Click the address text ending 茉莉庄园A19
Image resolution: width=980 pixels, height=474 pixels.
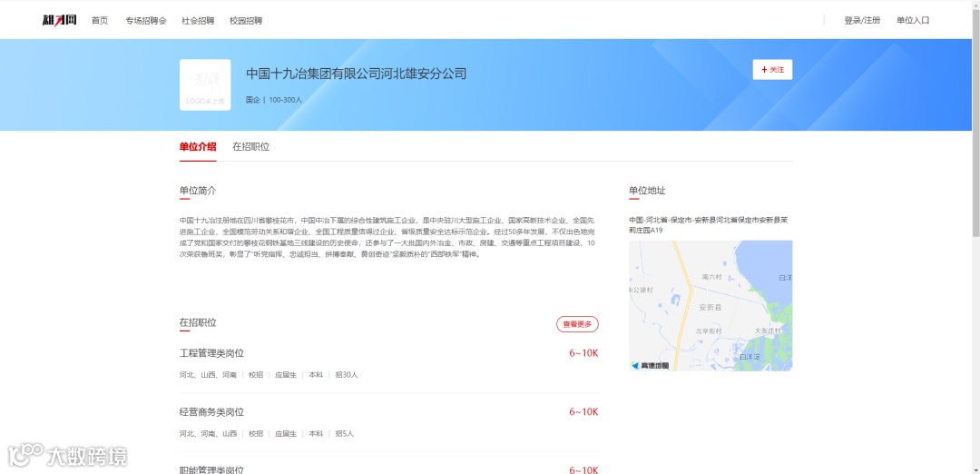pos(710,225)
